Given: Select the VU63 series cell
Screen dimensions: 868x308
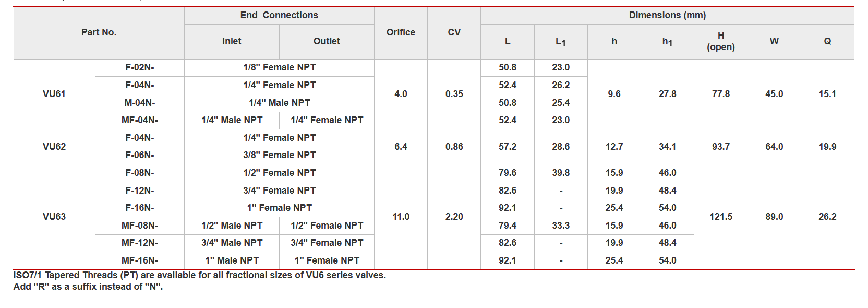Looking at the screenshot, I should click(54, 217).
